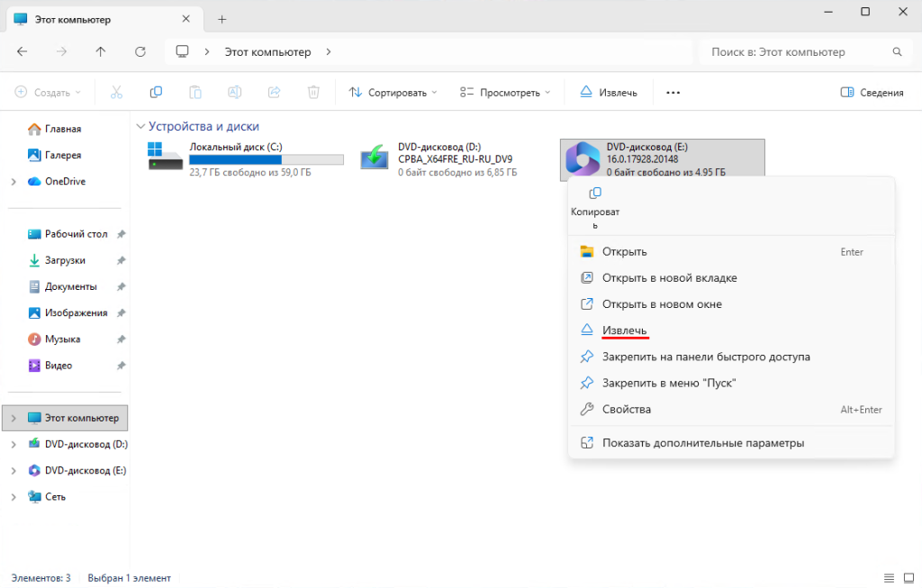This screenshot has width=922, height=588.
Task: Expand Сеть tree node
Action: click(x=14, y=497)
